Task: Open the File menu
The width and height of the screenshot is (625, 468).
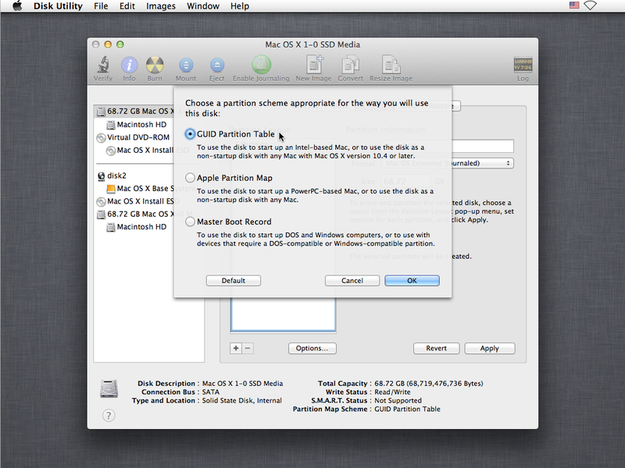Action: coord(101,6)
